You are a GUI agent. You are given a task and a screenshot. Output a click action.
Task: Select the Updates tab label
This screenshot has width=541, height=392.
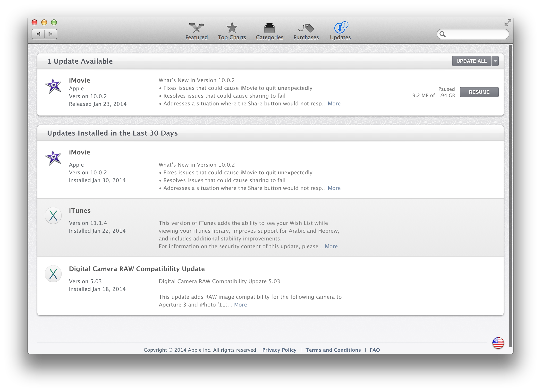tap(340, 37)
